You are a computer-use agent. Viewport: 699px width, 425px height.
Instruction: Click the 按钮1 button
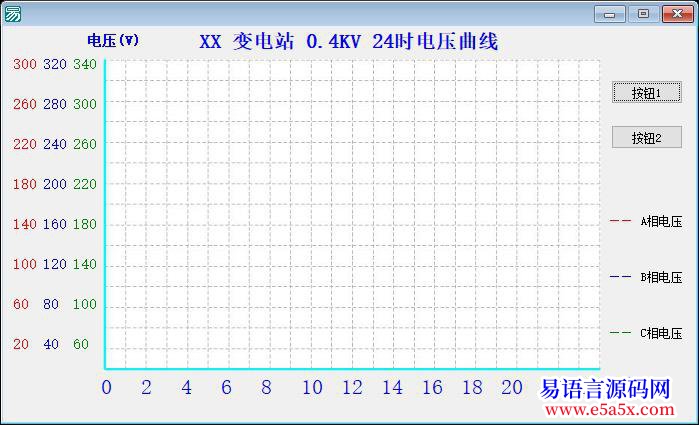point(646,92)
